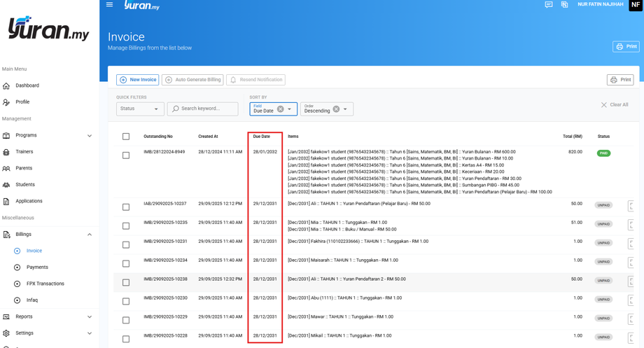644x348 pixels.
Task: Expand the Programs sidebar menu
Action: point(90,136)
